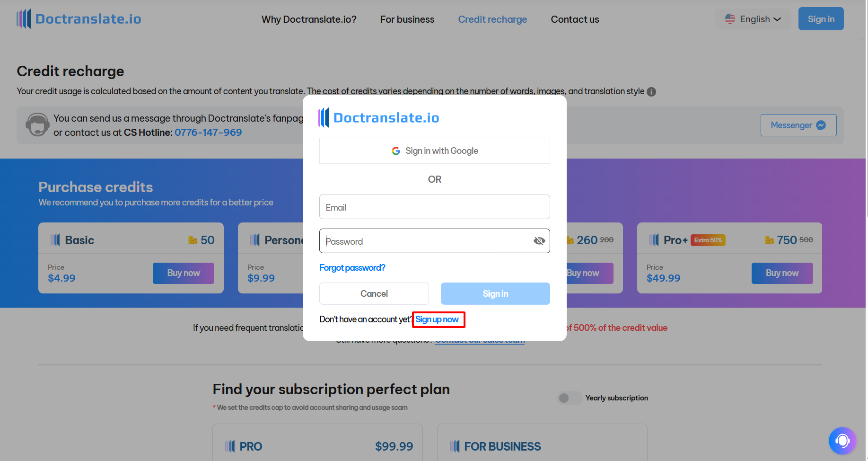Viewport: 868px width, 461px height.
Task: Click the Basic plan logo icon
Action: click(55, 240)
